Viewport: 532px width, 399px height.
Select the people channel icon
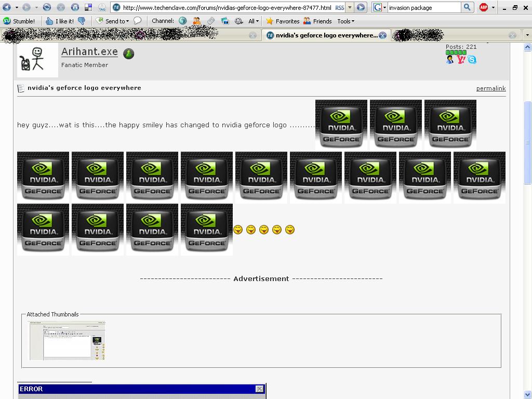(197, 21)
